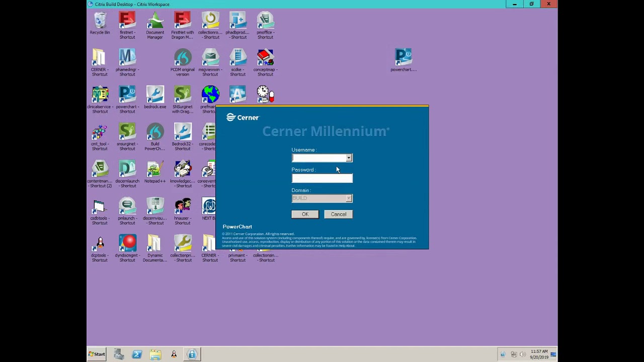Launch SNSurginet with Dragon icon
Screen dimensions: 644x362
pos(183,100)
